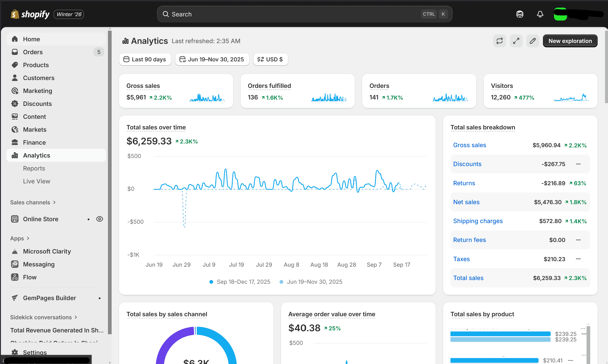Screen dimensions: 608x364
Task: Click the top blue product sales bar
Action: pyautogui.click(x=500, y=334)
